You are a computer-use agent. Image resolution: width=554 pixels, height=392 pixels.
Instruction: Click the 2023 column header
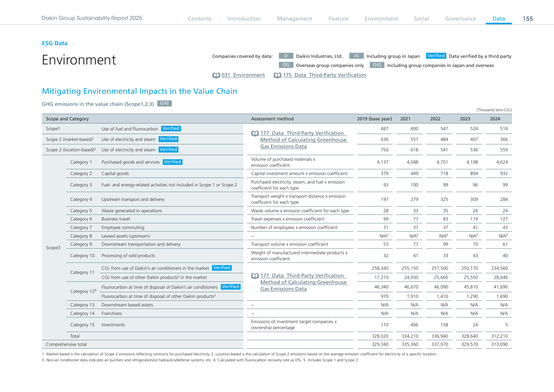pyautogui.click(x=465, y=119)
